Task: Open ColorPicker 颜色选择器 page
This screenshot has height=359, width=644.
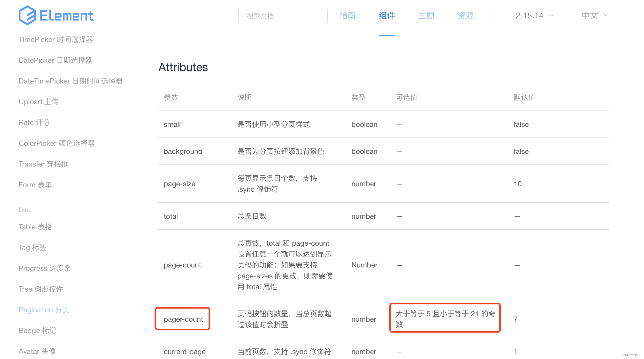Action: coord(56,143)
